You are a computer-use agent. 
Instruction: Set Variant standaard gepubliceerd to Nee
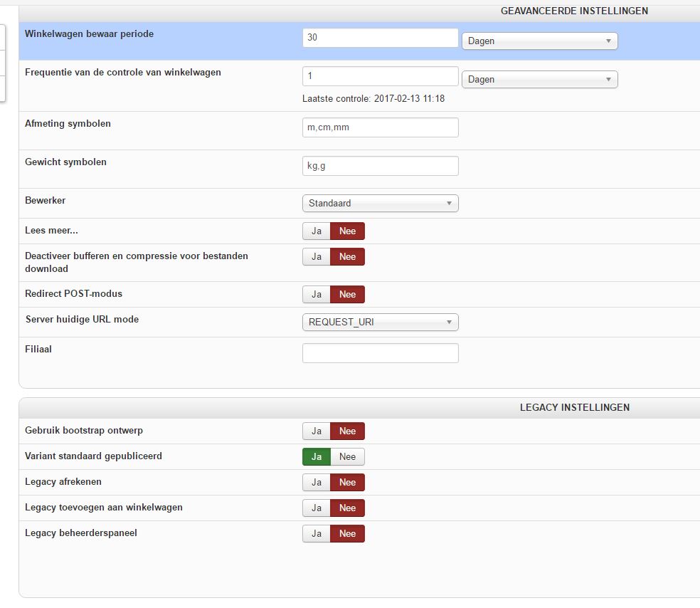(x=347, y=456)
